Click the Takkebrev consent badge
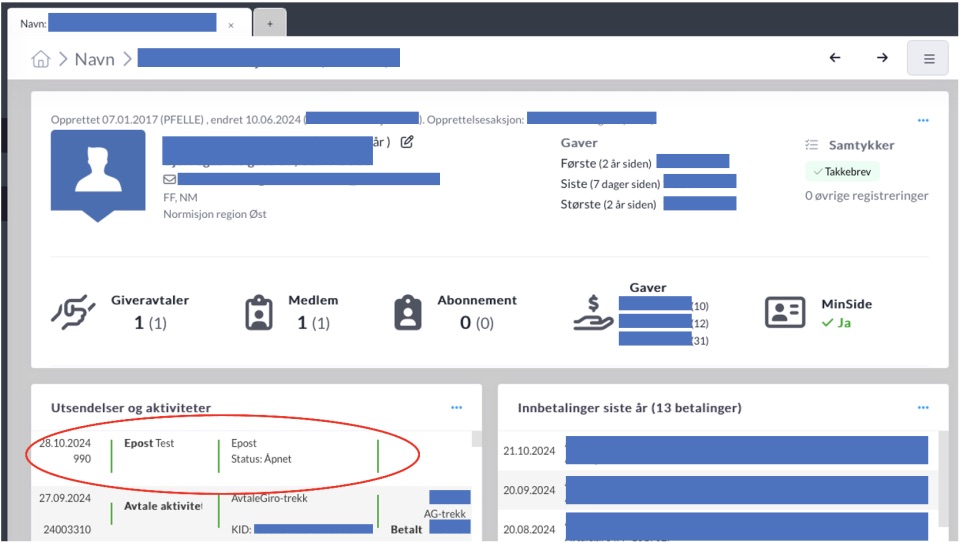 [x=842, y=171]
